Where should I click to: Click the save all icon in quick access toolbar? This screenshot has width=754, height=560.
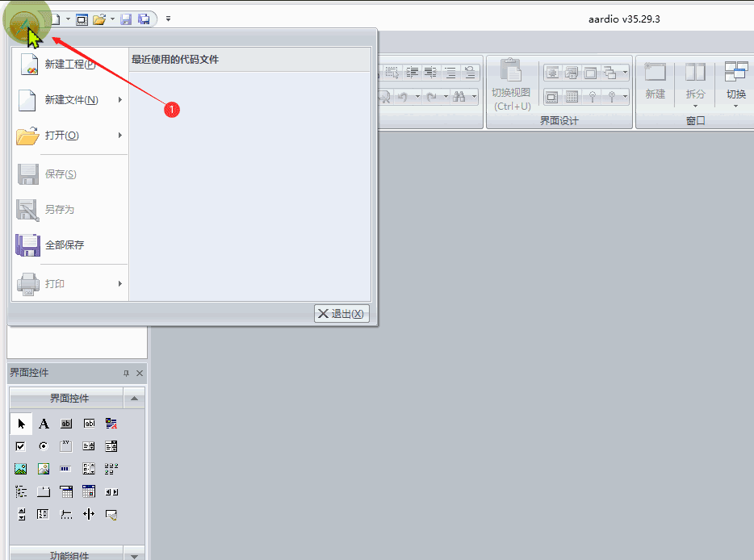point(144,19)
